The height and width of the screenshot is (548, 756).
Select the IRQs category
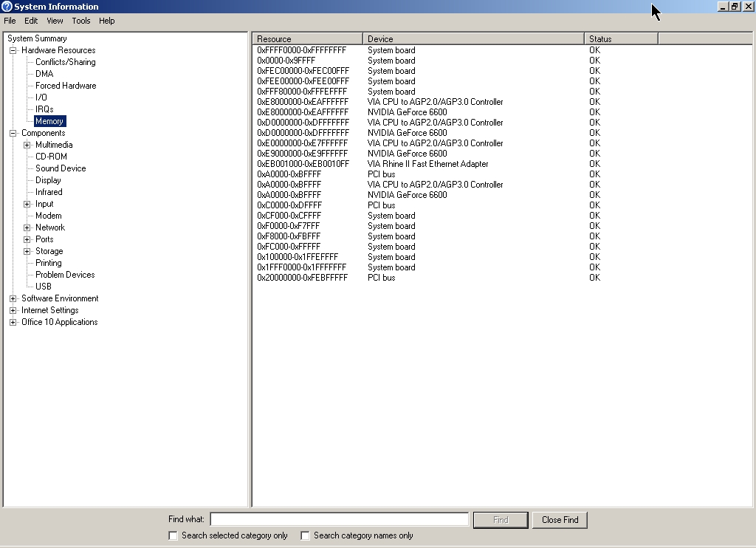pos(44,109)
